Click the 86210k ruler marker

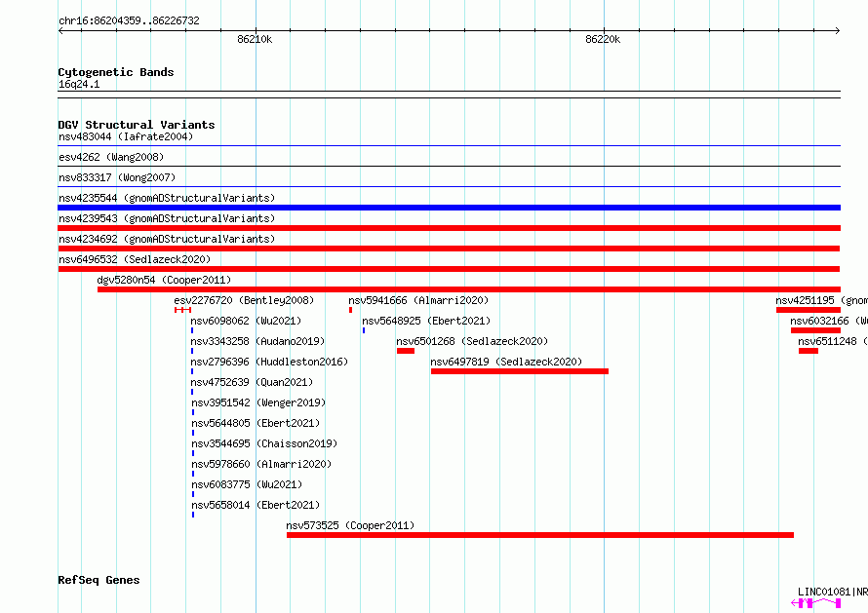coord(255,39)
